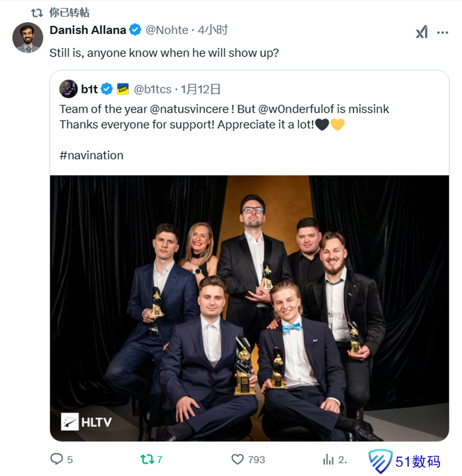Open the three-dot more options menu
The width and height of the screenshot is (462, 476).
point(443,32)
